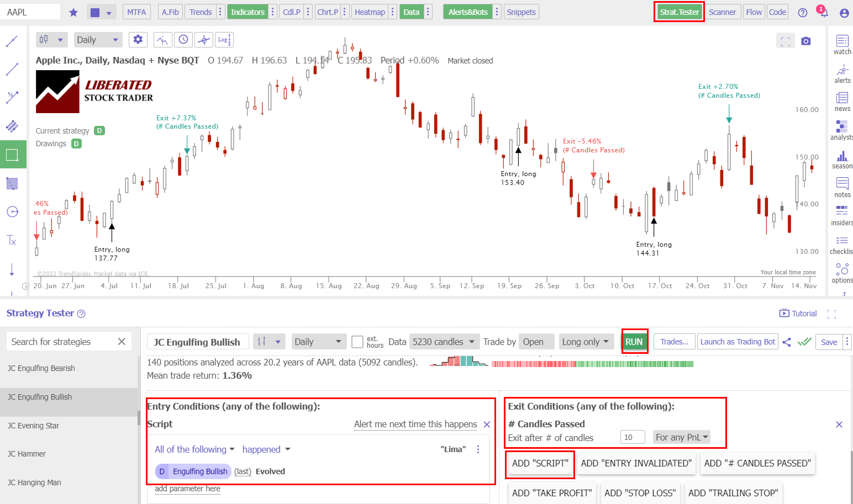Open the camera screenshot tool

(x=805, y=40)
